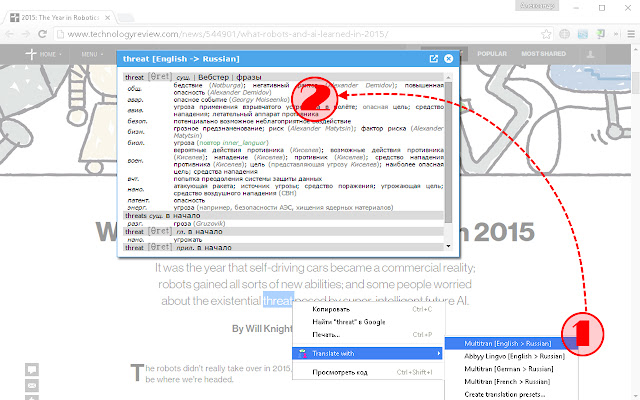This screenshot has width=640, height=400.
Task: Click в начало link in threat гл. row
Action: pyautogui.click(x=205, y=231)
